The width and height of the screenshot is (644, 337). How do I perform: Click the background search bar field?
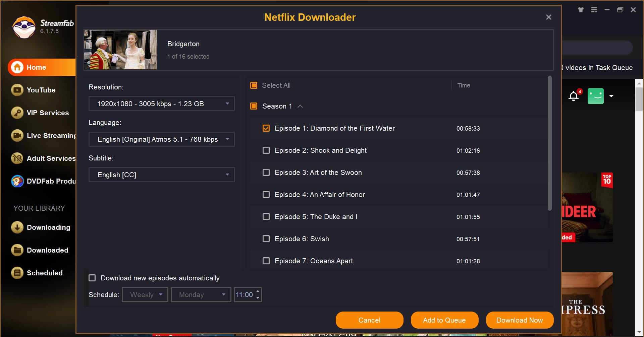pyautogui.click(x=597, y=48)
